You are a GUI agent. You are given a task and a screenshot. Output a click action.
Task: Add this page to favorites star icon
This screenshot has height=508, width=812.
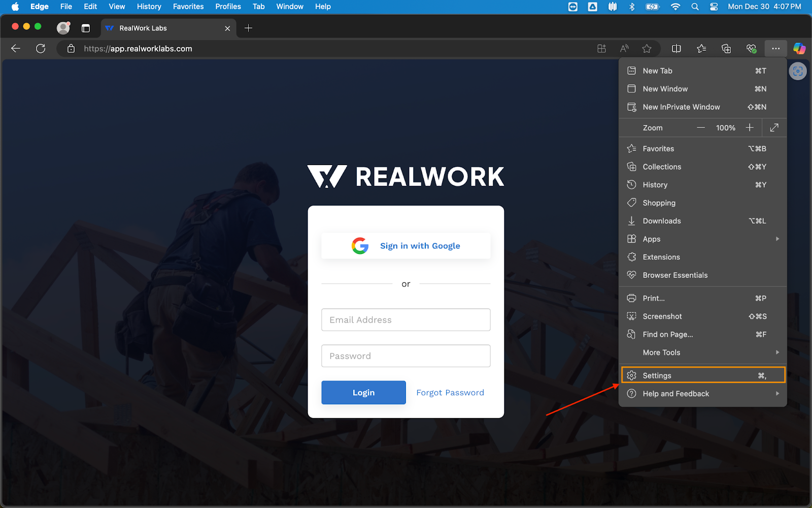point(647,49)
